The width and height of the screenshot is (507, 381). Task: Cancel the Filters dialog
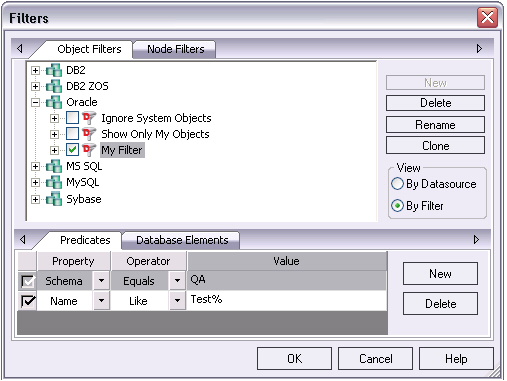375,359
